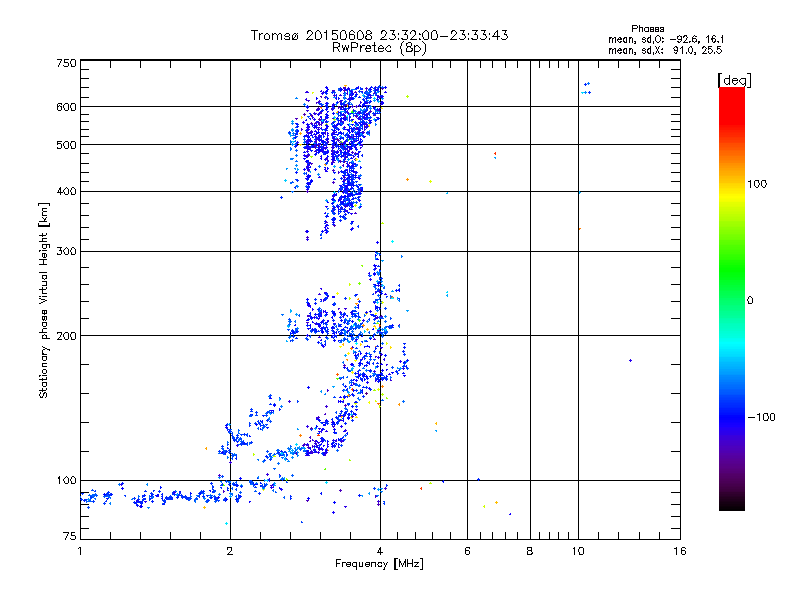Click the "Phases" header text
Viewport: 800px width, 600px height.
pos(647,29)
